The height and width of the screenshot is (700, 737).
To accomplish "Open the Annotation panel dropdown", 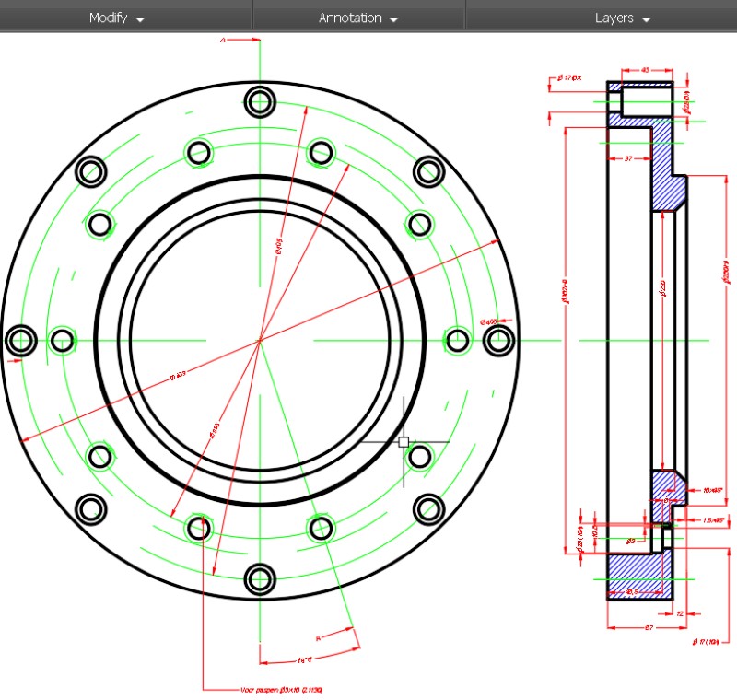I will [394, 19].
